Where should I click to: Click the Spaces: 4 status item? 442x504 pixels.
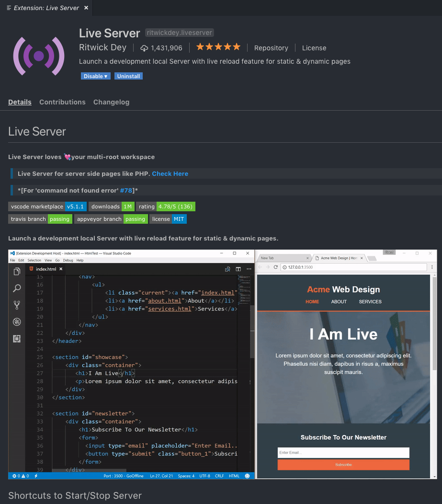point(186,476)
